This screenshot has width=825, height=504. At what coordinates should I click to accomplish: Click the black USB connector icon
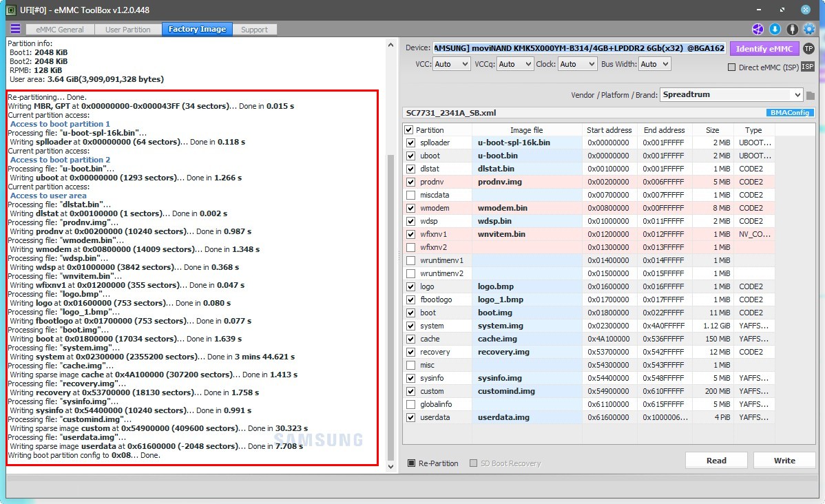(x=793, y=30)
